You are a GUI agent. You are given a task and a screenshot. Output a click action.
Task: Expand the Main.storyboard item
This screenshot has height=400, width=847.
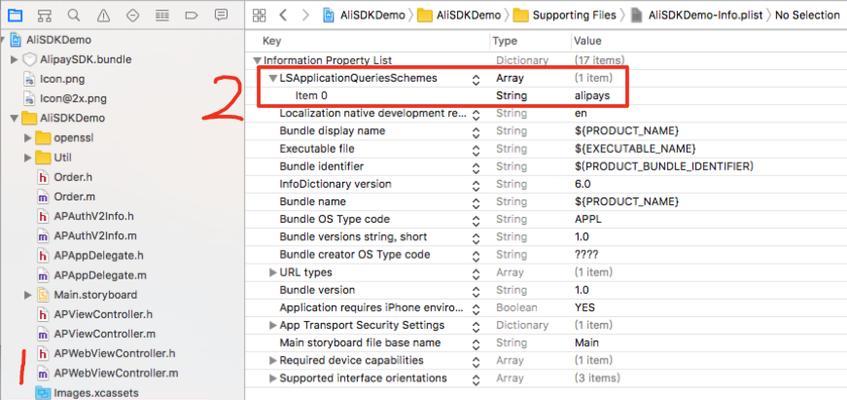coord(28,295)
